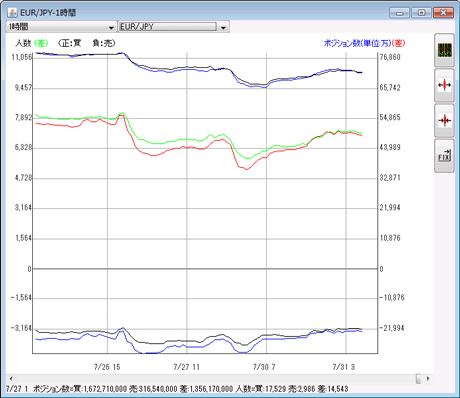Click the FIX scale icon button
The image size is (460, 398).
pos(444,156)
